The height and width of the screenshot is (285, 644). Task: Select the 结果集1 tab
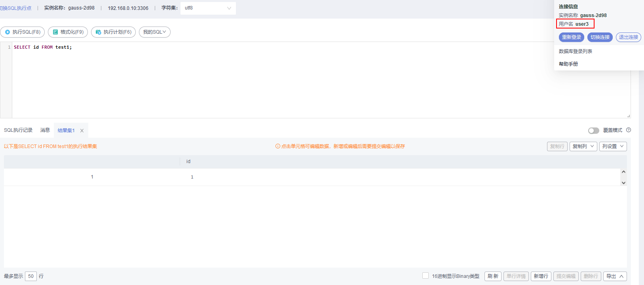click(66, 131)
